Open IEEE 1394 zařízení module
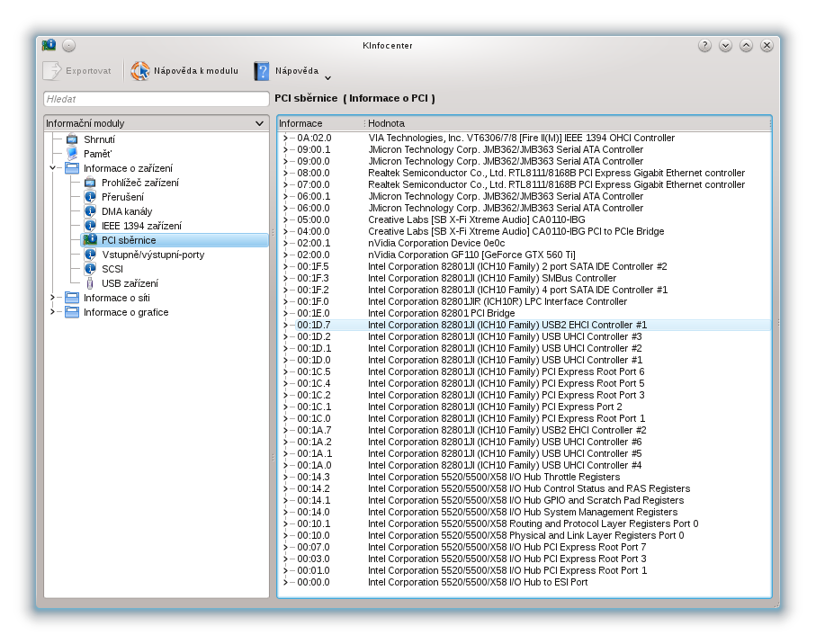Screen dimensions: 816x644 pos(141,226)
